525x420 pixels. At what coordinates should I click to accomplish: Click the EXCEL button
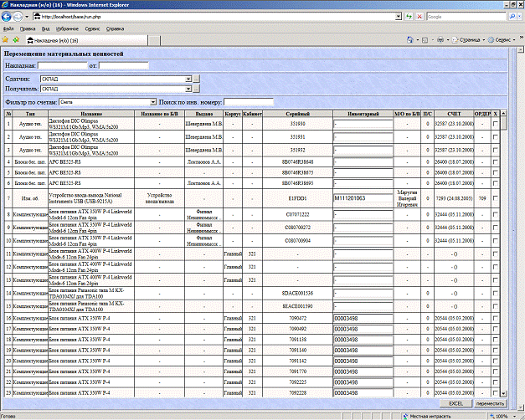[x=456, y=403]
